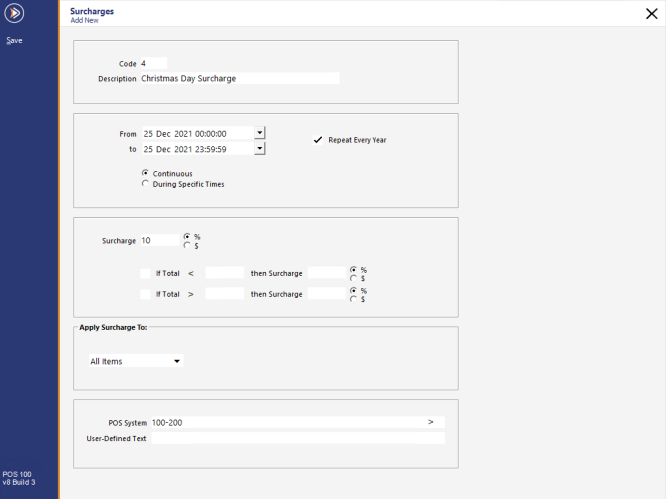Click the arrow icon next to POS System

[x=431, y=422]
